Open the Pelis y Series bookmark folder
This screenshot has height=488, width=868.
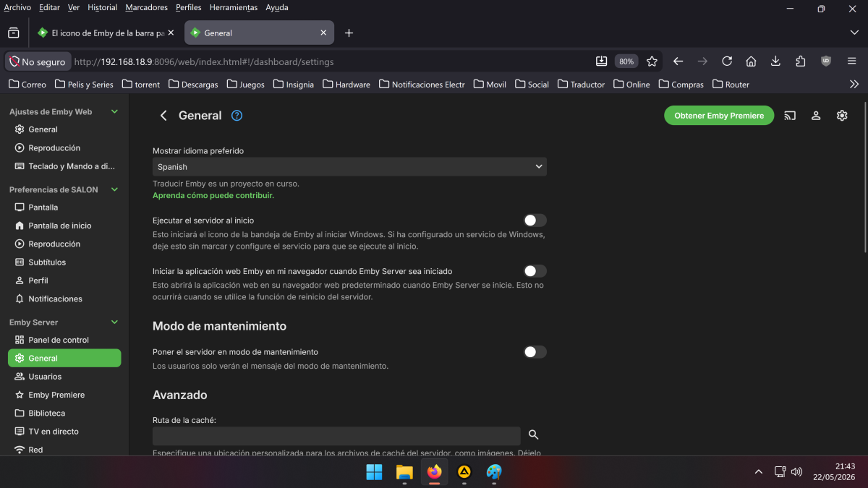(x=84, y=85)
